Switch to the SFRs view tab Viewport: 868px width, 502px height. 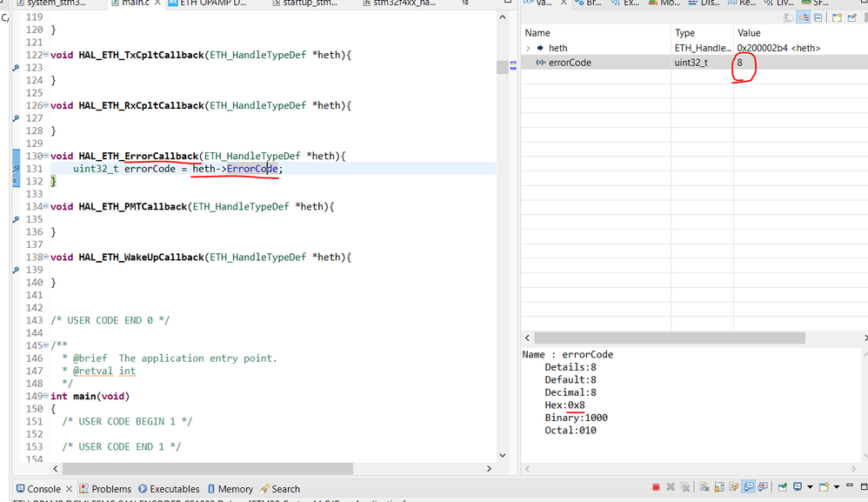click(x=816, y=3)
